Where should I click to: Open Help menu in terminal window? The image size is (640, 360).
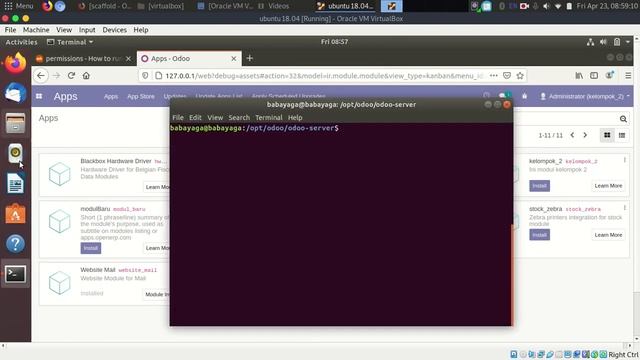[295, 118]
